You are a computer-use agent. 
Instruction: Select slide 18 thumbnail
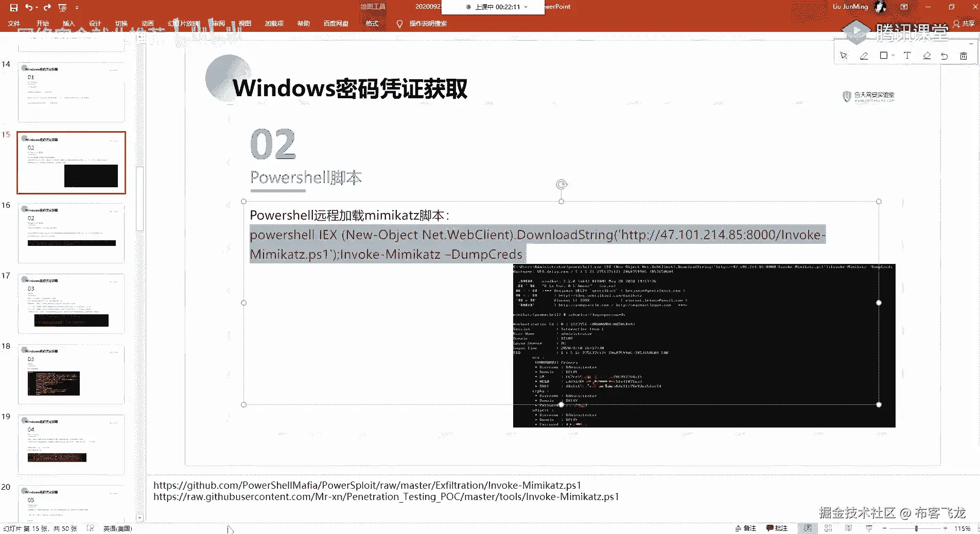(71, 374)
